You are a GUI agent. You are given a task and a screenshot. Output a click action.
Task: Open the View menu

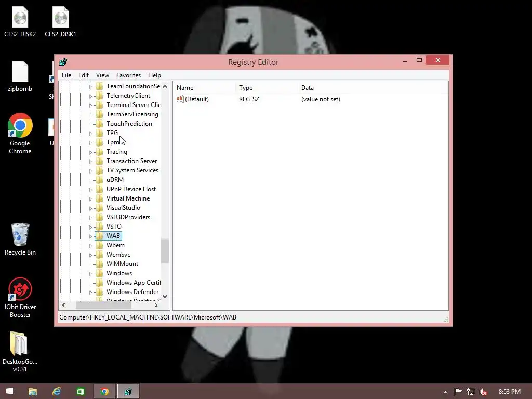pos(102,75)
